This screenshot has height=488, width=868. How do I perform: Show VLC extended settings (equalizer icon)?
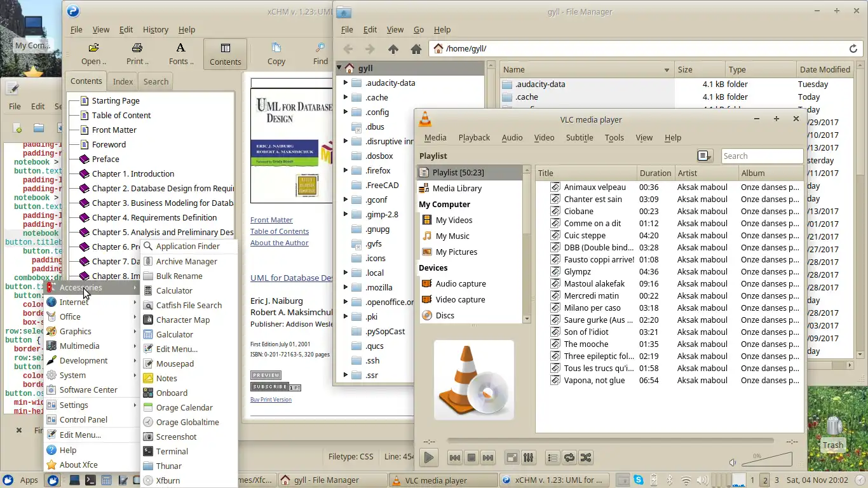528,457
